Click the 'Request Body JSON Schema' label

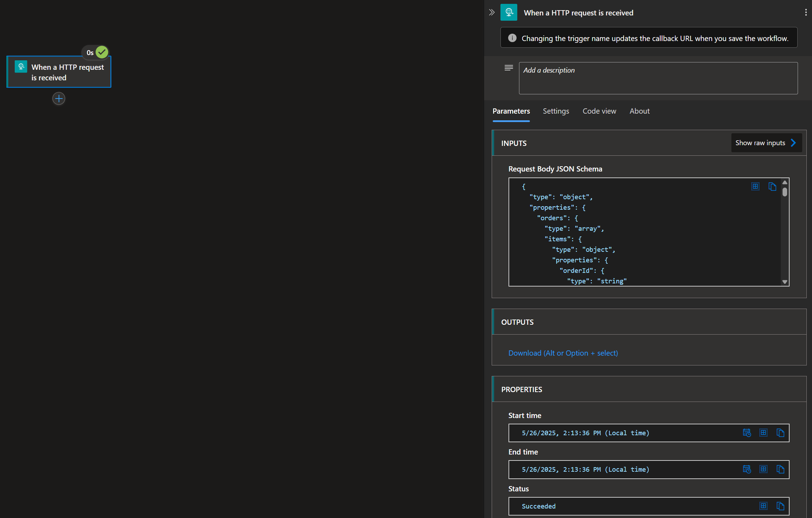[555, 169]
